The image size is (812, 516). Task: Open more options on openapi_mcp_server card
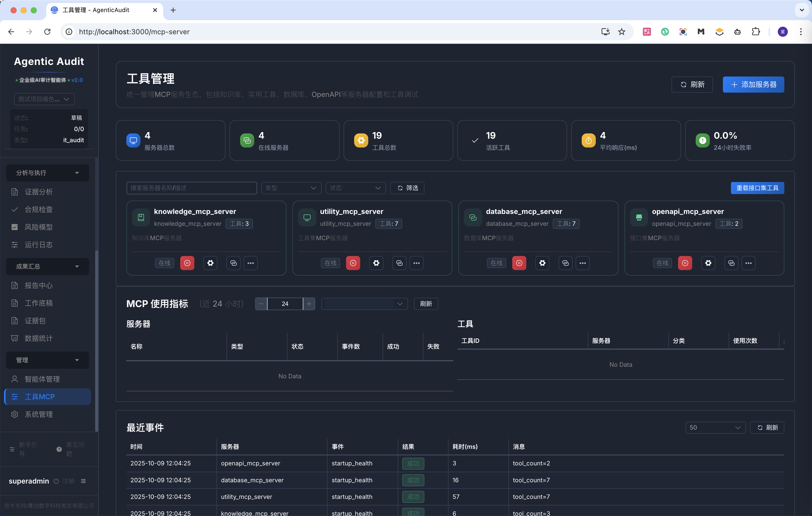pos(748,263)
